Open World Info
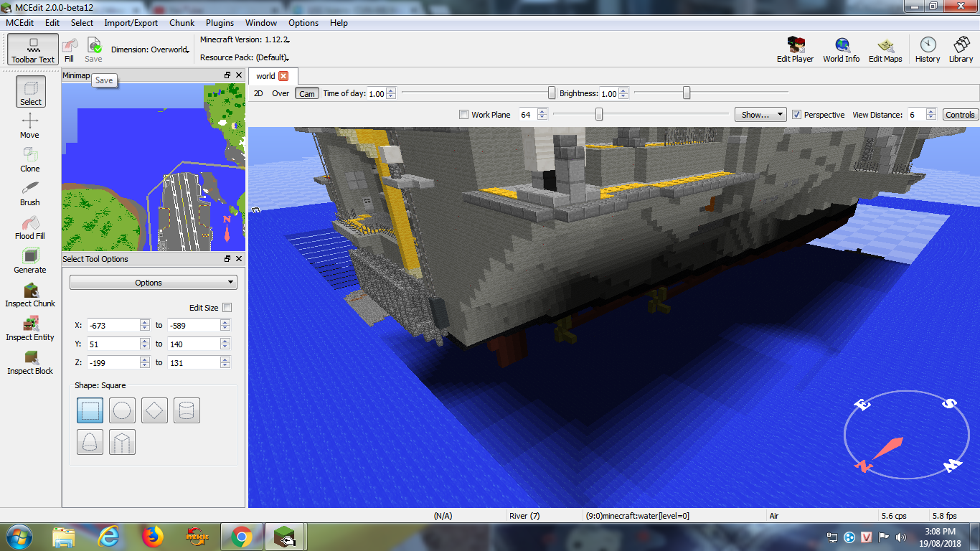 coord(841,50)
